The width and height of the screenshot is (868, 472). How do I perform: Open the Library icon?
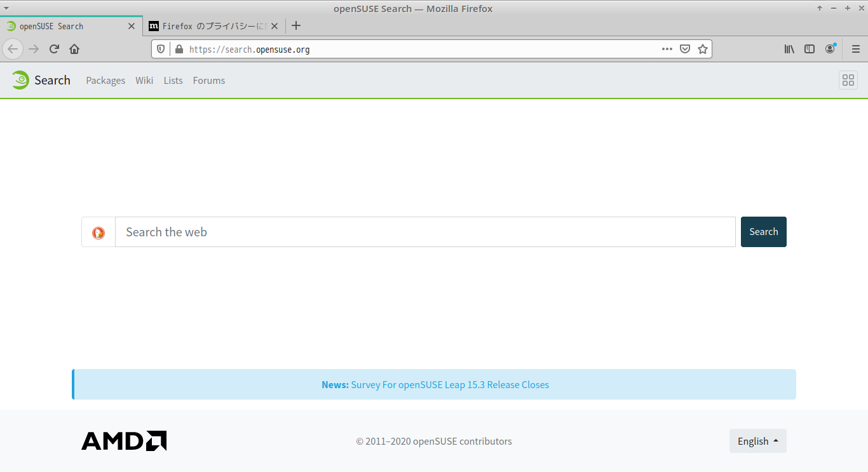pos(789,49)
